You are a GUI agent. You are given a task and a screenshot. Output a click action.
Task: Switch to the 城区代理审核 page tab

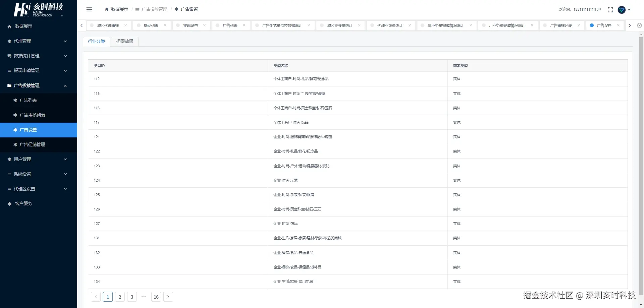108,25
